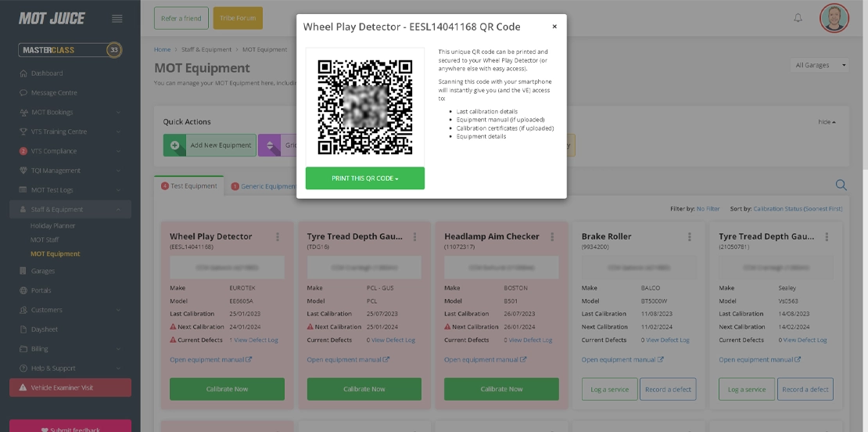Calibrate Now for Headlamp Aim Checker
This screenshot has height=432, width=868.
pyautogui.click(x=501, y=389)
